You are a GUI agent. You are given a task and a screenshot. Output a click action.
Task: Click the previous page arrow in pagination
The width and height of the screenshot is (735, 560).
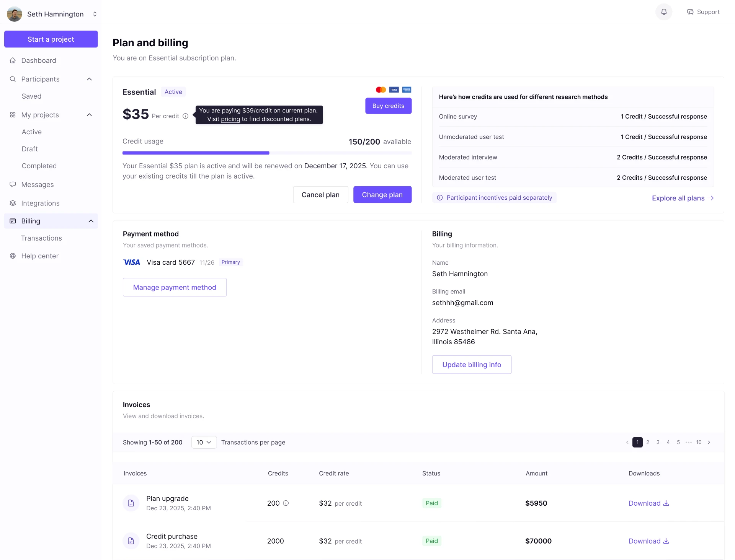(627, 442)
